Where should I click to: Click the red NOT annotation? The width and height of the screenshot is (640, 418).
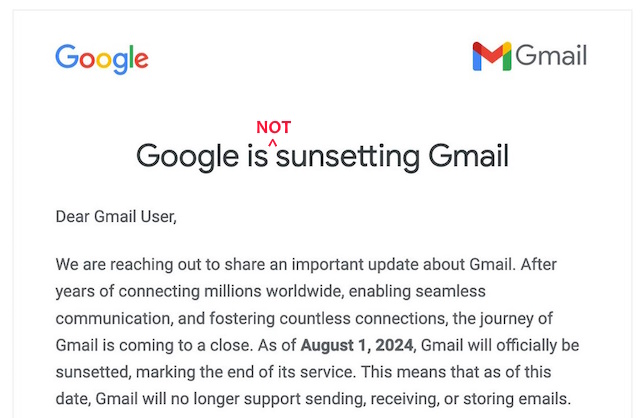273,127
